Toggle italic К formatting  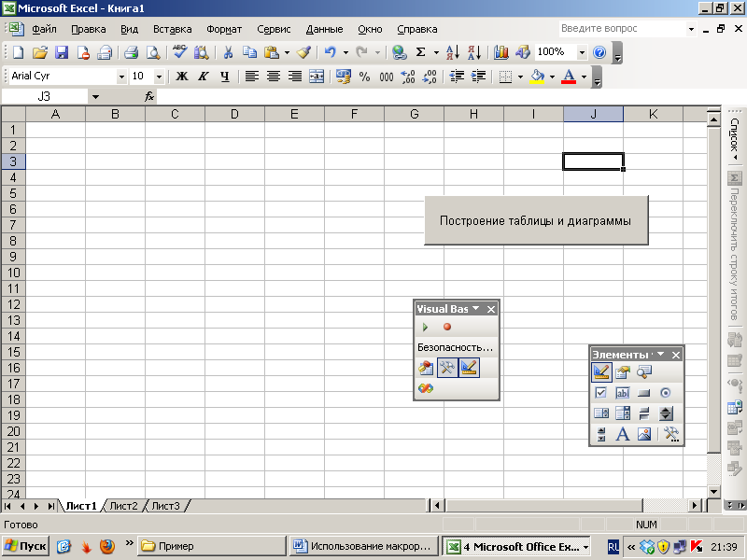(204, 77)
